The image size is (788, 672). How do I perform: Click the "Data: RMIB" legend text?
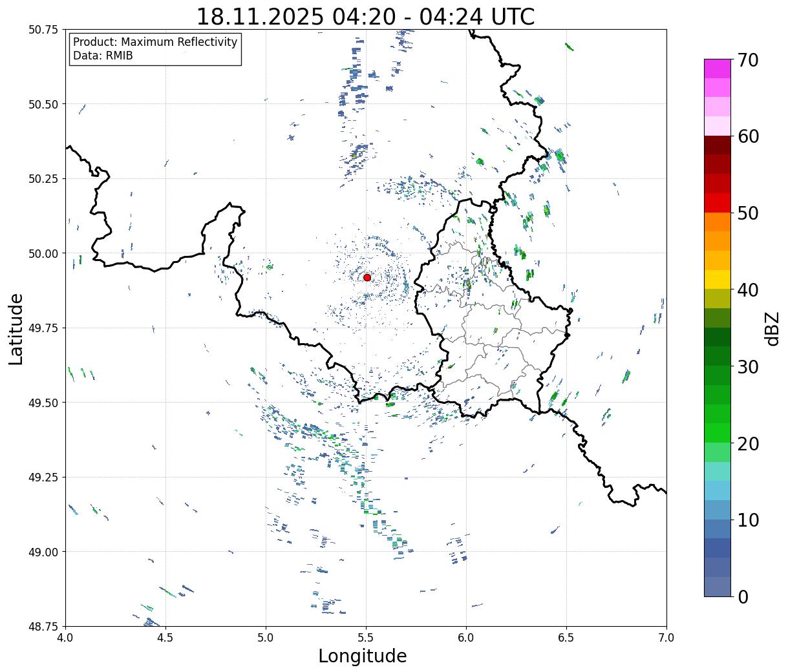103,56
